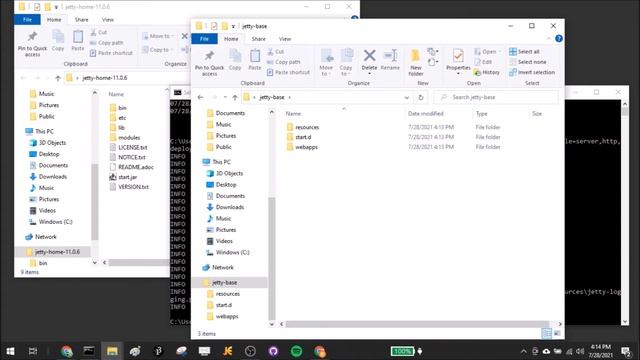Switch to large icons view in jetty-base status bar
The image size is (640, 360).
557,333
